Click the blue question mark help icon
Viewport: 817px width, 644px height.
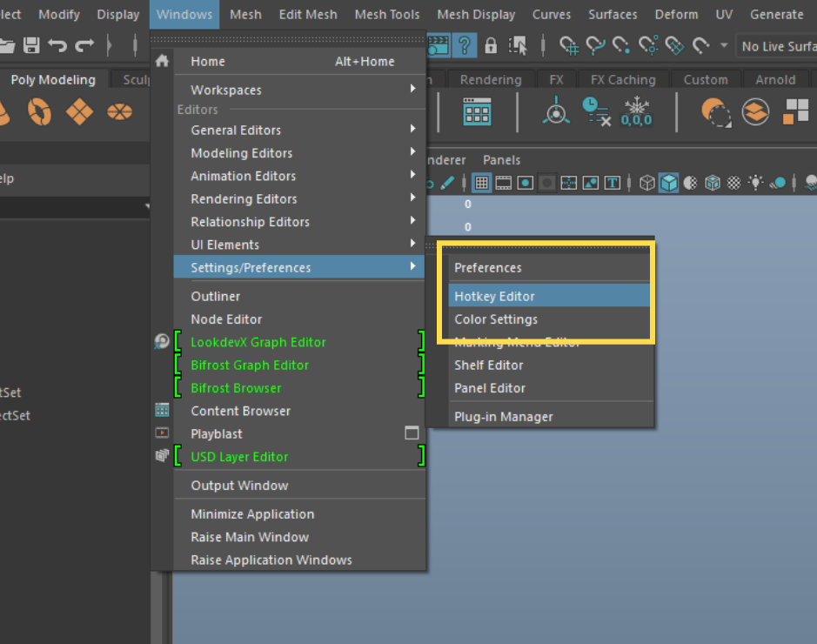(x=465, y=45)
